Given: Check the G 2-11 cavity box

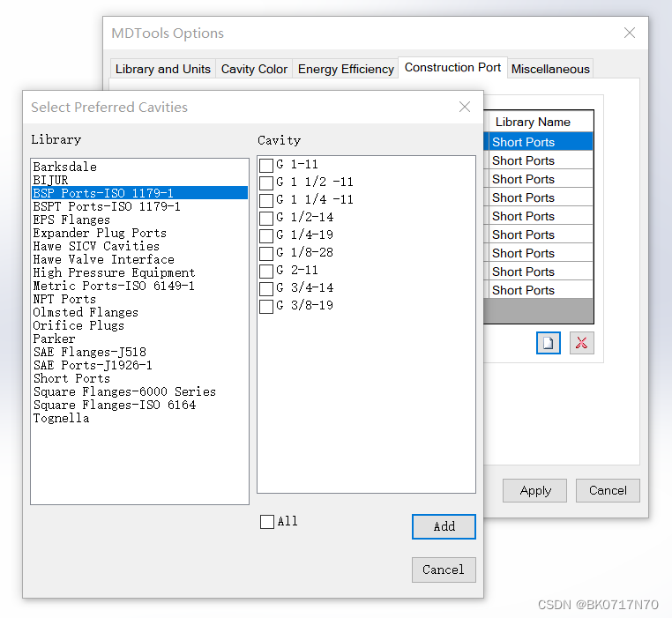Looking at the screenshot, I should [x=266, y=271].
